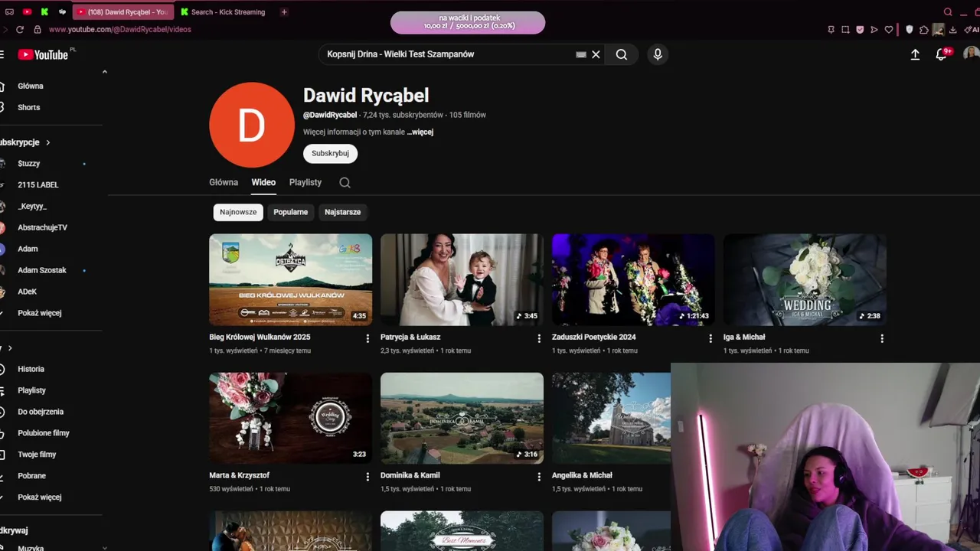Open the browser AI assistant button
Viewport: 980px width, 551px height.
pyautogui.click(x=971, y=30)
